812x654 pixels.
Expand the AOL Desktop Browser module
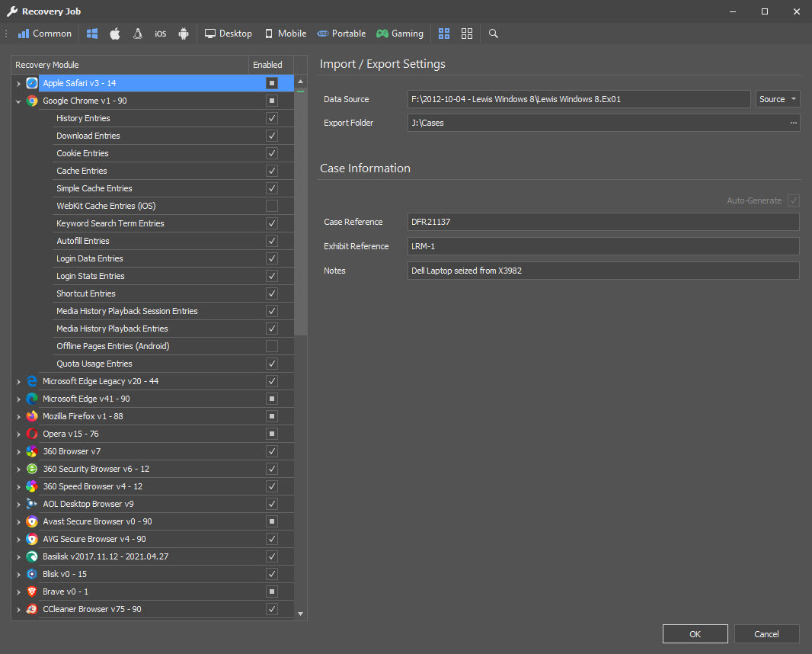(x=18, y=505)
